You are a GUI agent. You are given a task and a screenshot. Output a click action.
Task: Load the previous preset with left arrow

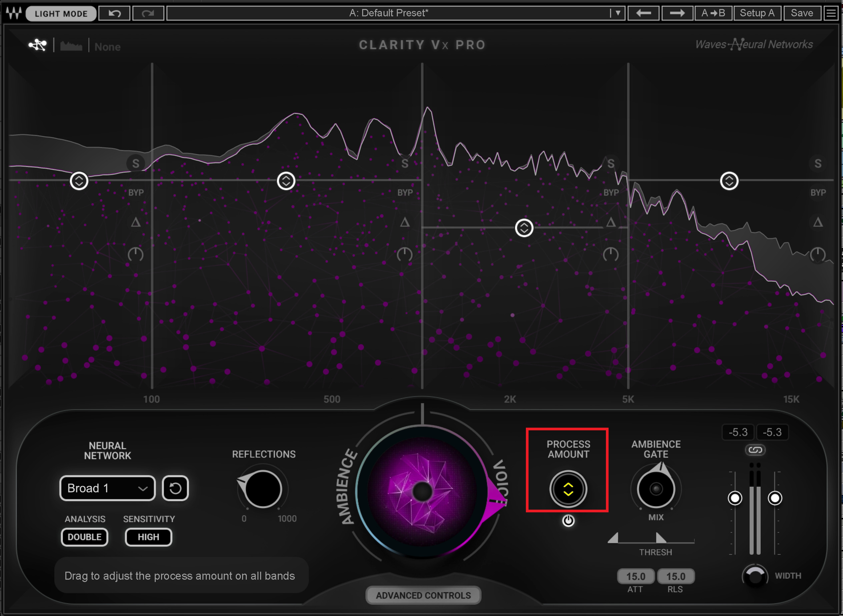click(x=644, y=13)
